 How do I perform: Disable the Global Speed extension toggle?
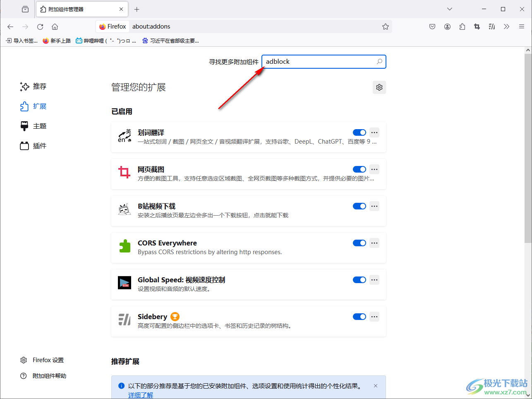[359, 280]
